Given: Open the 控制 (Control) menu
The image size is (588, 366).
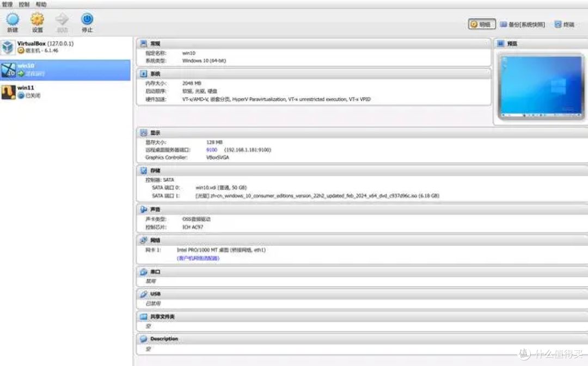Looking at the screenshot, I should tap(24, 4).
